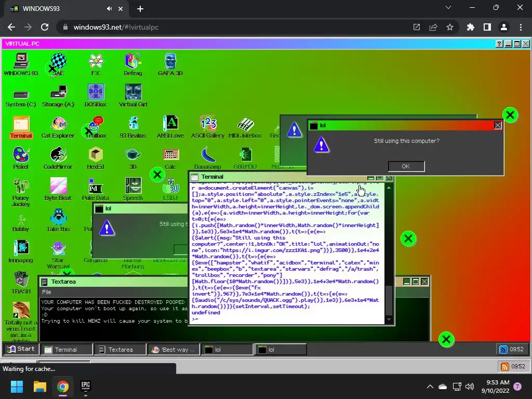The image size is (532, 399).
Task: Reload the windows93.net page
Action: pyautogui.click(x=45, y=27)
